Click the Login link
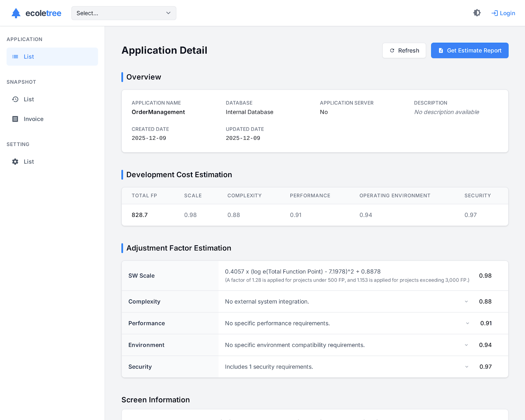Viewport: 525px width, 420px height. pos(503,13)
